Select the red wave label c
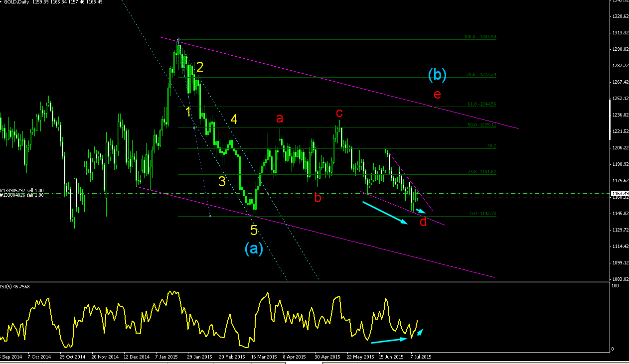Screen dimensions: 629x364 click(339, 113)
